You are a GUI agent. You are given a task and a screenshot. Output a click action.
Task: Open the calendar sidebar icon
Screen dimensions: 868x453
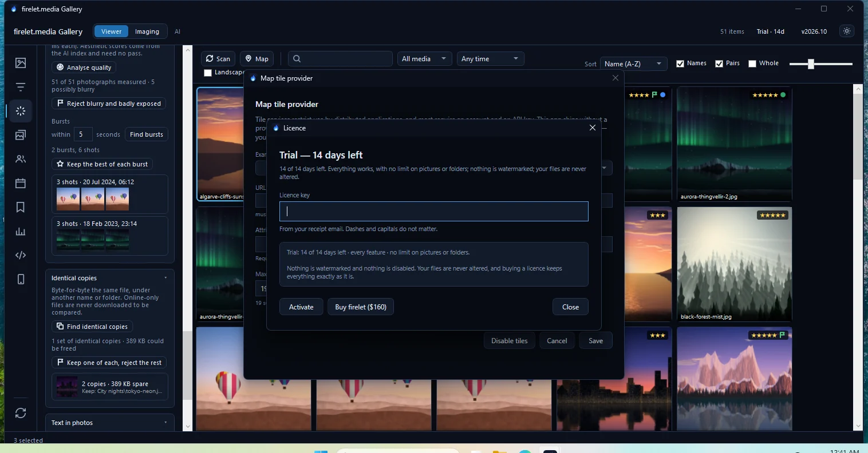pos(21,183)
